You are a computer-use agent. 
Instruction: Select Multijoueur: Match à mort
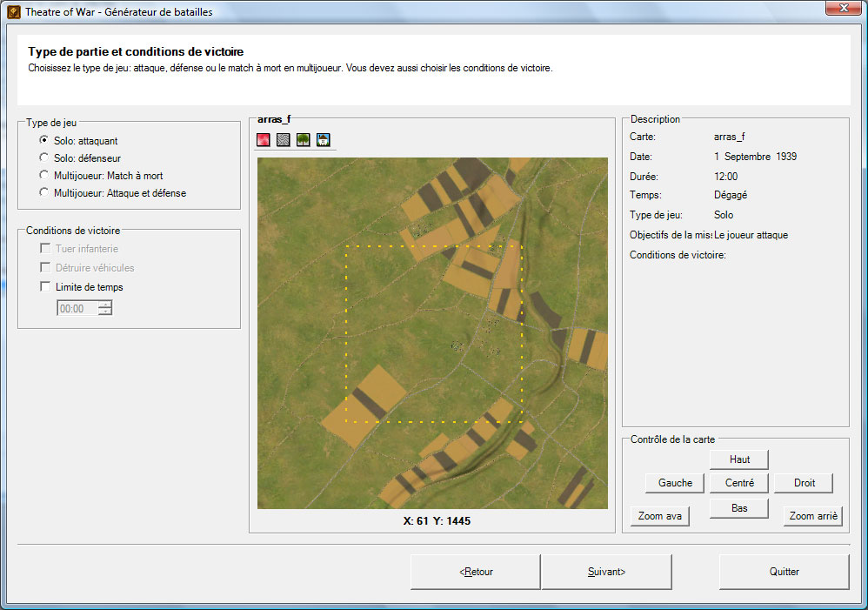pos(44,176)
